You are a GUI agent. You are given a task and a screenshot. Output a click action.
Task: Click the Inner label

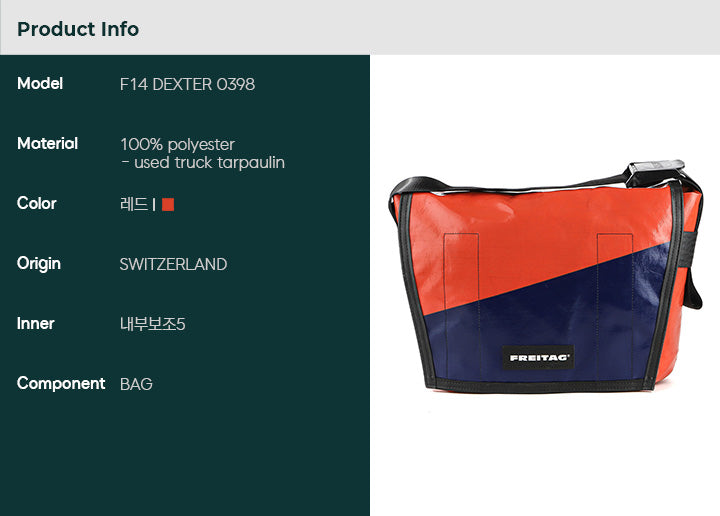click(x=35, y=324)
